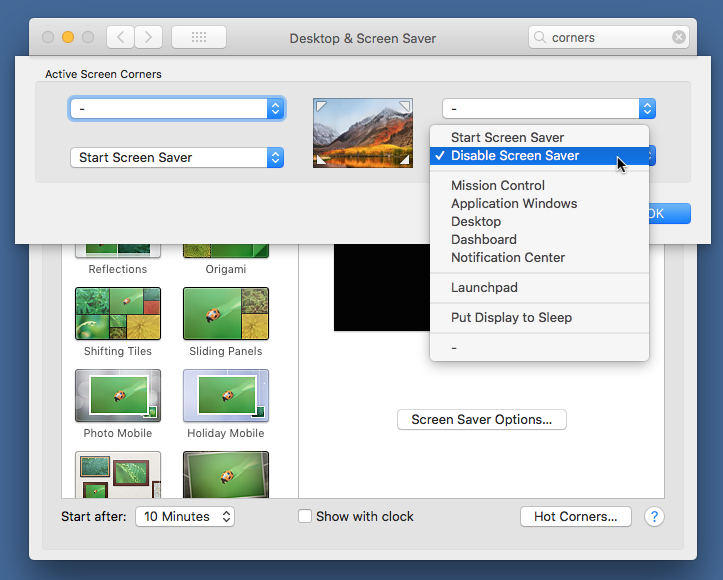Open the Start after 10 Minutes popup
723x580 pixels.
(184, 517)
